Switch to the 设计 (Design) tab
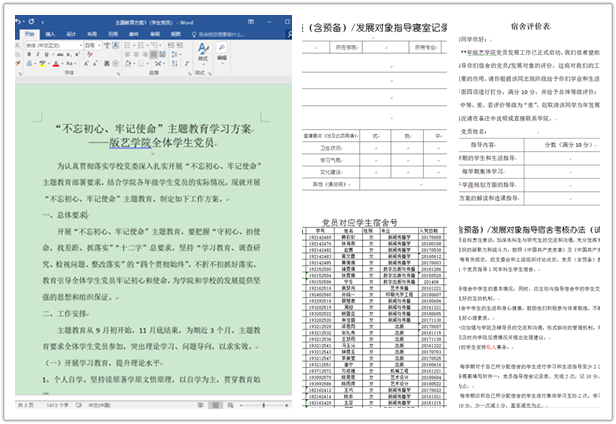Viewport: 616px width, 424px height. (71, 34)
